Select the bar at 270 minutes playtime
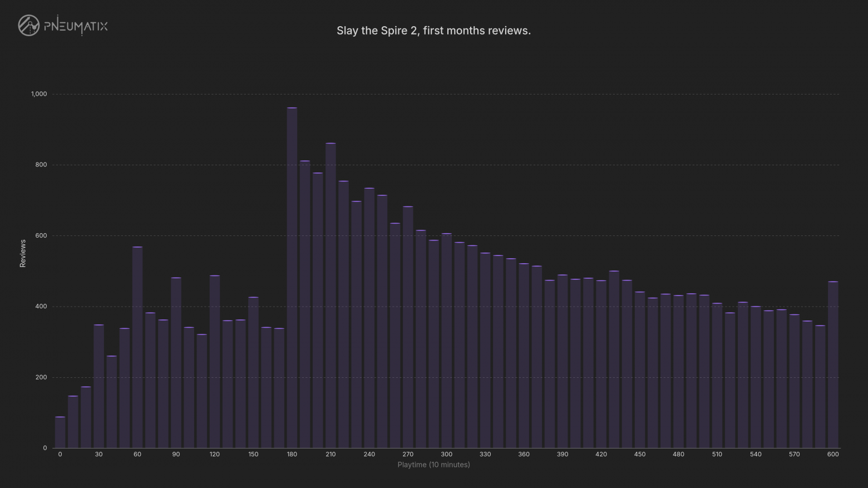 [x=408, y=327]
